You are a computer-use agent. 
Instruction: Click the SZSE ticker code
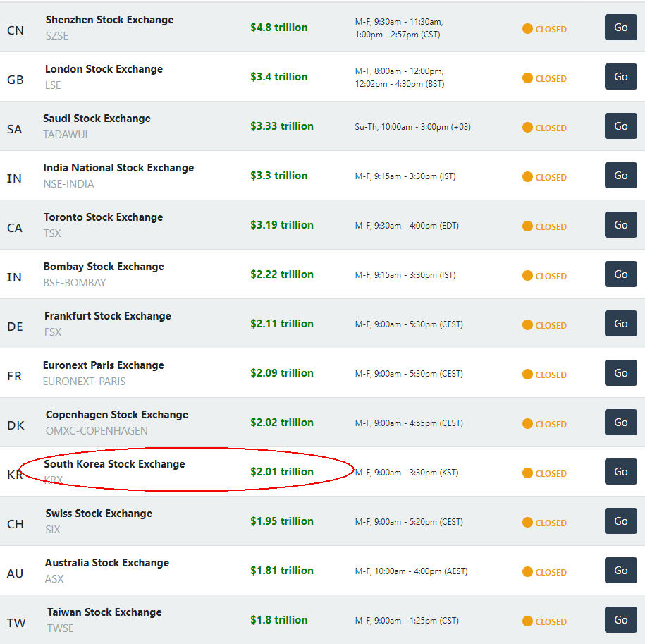[x=57, y=36]
